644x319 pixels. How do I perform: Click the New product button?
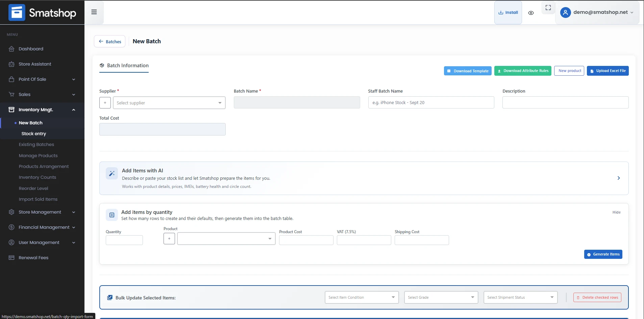(x=569, y=71)
